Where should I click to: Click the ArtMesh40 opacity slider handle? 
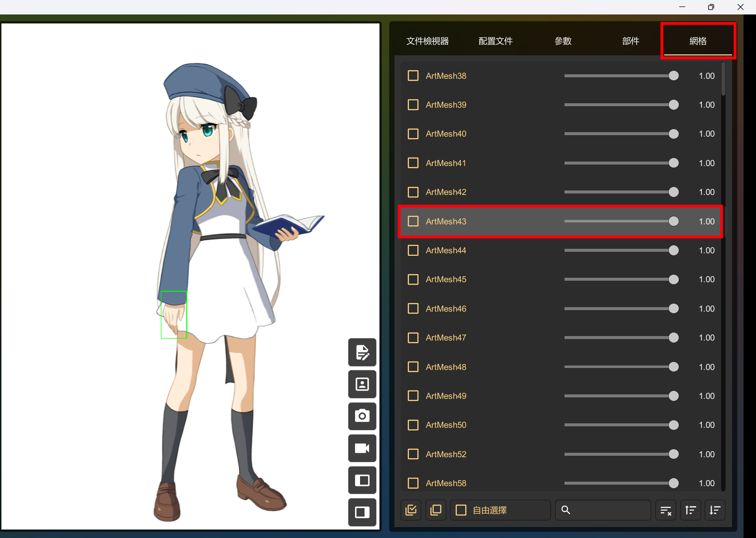tap(673, 134)
